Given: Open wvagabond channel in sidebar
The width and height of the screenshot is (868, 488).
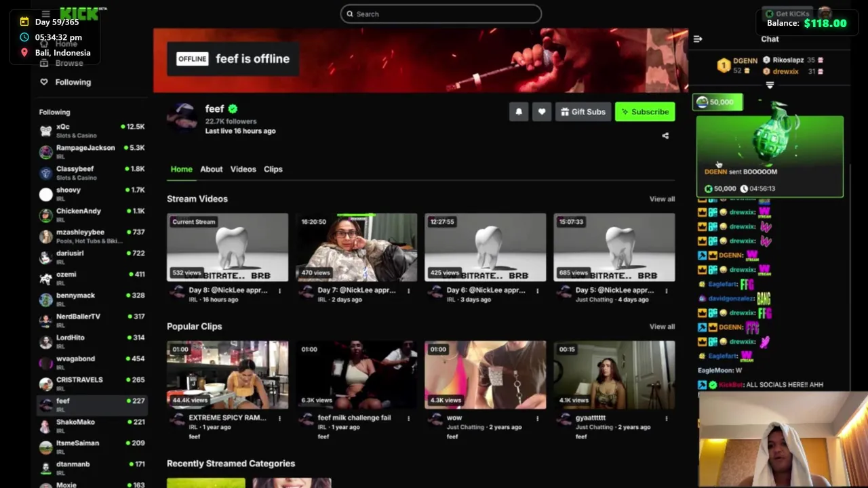Looking at the screenshot, I should tap(92, 363).
